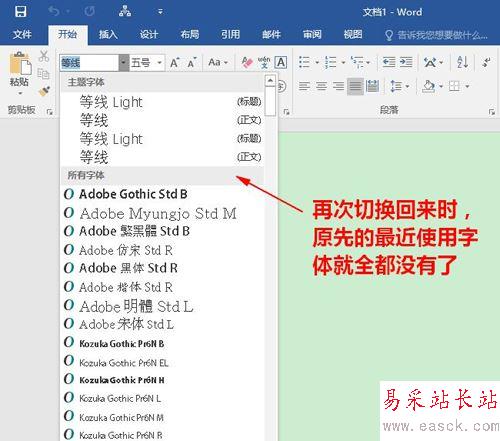500x441 pixels.
Task: Choose Adobe 繁黑體 Std B font
Action: tap(162, 231)
